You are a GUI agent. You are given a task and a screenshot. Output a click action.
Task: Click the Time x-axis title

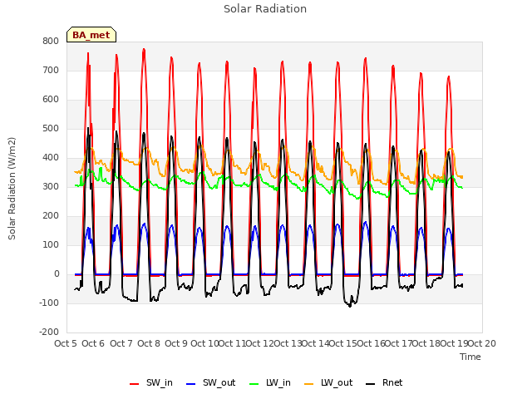470,357
